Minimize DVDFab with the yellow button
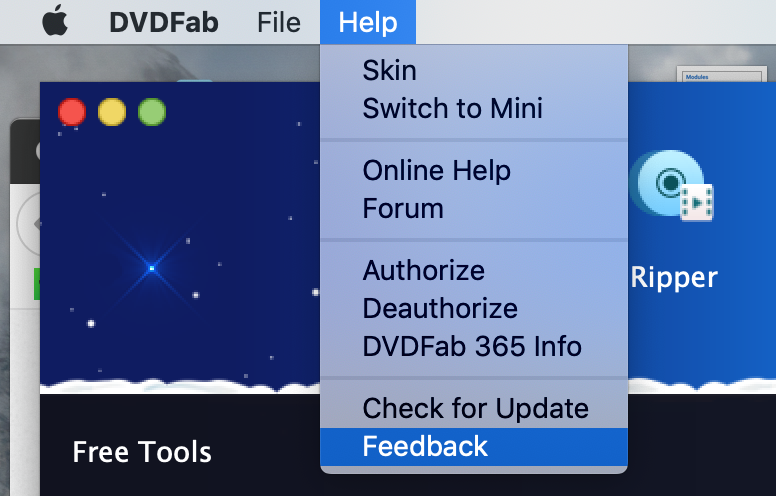 pyautogui.click(x=112, y=112)
